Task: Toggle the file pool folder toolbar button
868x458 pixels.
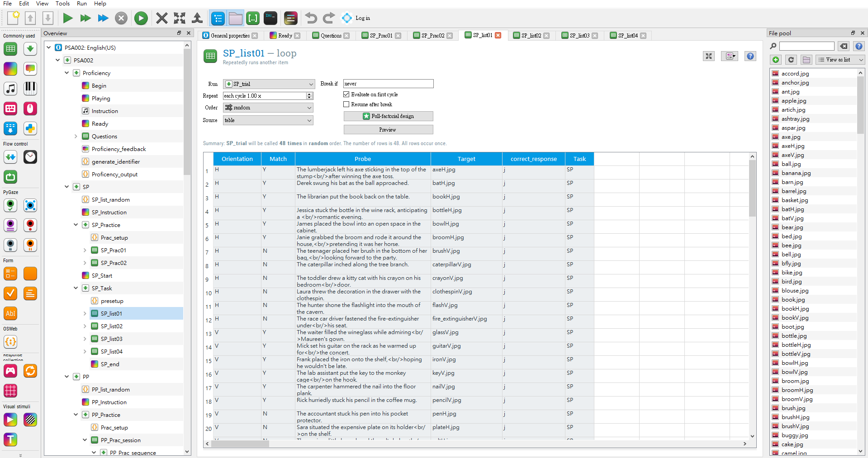Action: (236, 18)
